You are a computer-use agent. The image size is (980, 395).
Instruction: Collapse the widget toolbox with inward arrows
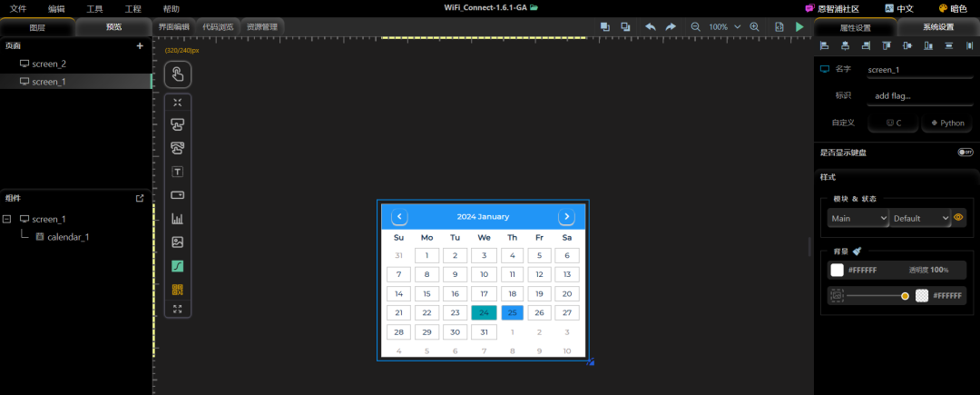178,103
